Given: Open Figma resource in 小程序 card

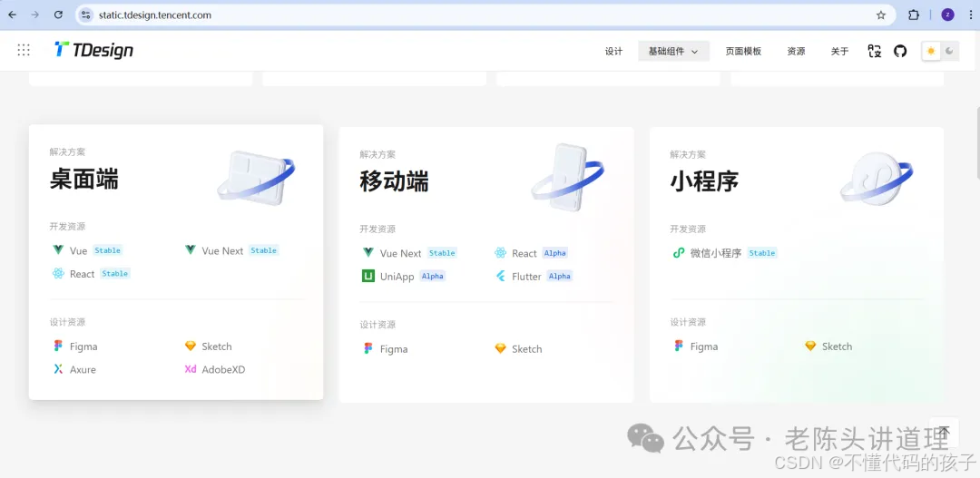Looking at the screenshot, I should point(704,346).
